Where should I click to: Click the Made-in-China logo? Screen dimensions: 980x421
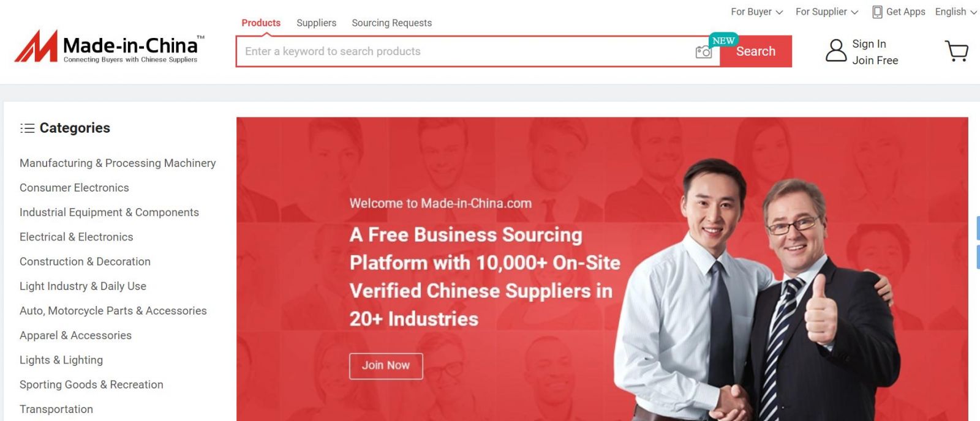point(109,47)
